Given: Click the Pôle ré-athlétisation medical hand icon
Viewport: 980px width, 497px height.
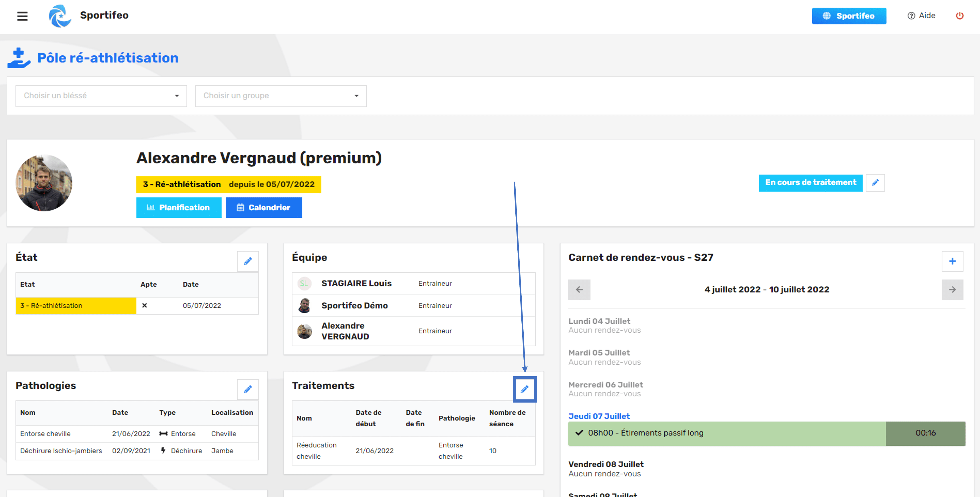Looking at the screenshot, I should (19, 58).
